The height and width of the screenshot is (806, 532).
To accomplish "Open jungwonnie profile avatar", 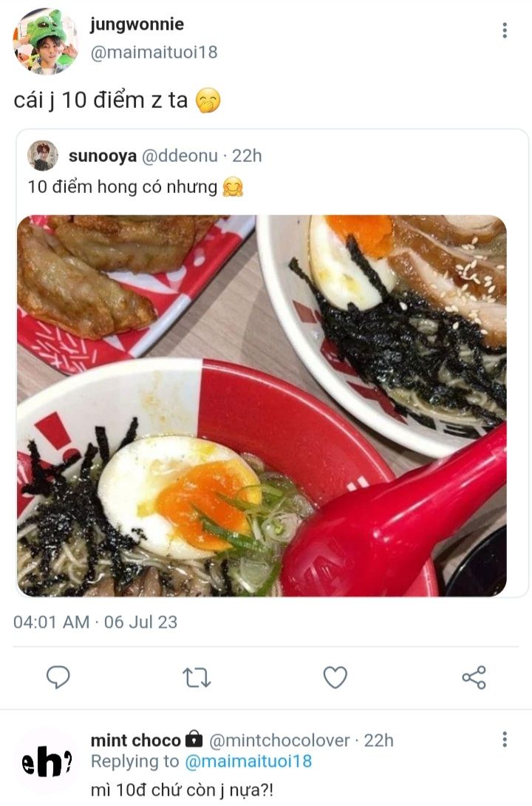I will coord(45,41).
